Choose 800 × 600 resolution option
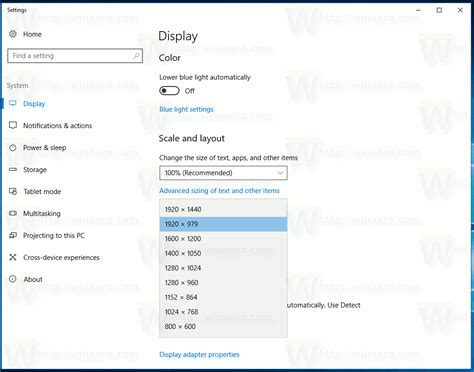This screenshot has height=372, width=474. click(223, 327)
